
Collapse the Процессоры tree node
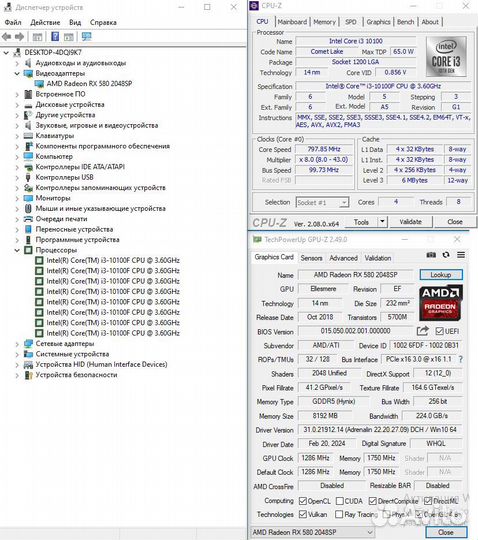tap(17, 250)
